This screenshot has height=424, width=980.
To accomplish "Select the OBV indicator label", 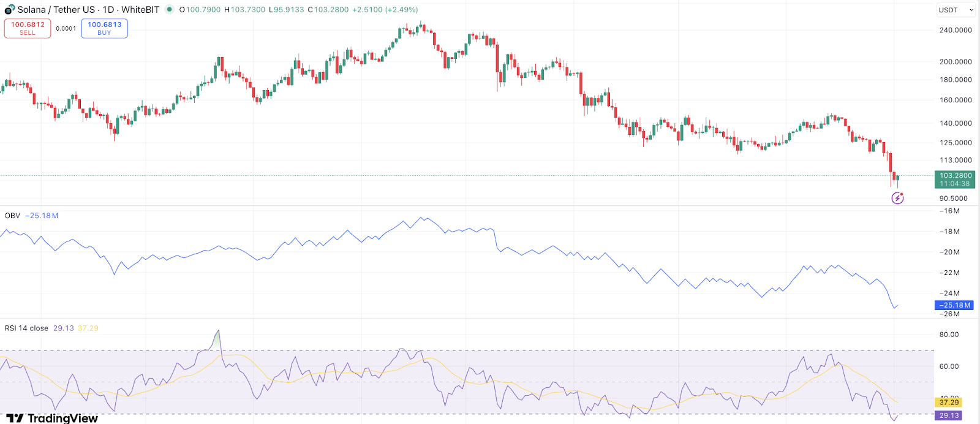I will pos(12,216).
